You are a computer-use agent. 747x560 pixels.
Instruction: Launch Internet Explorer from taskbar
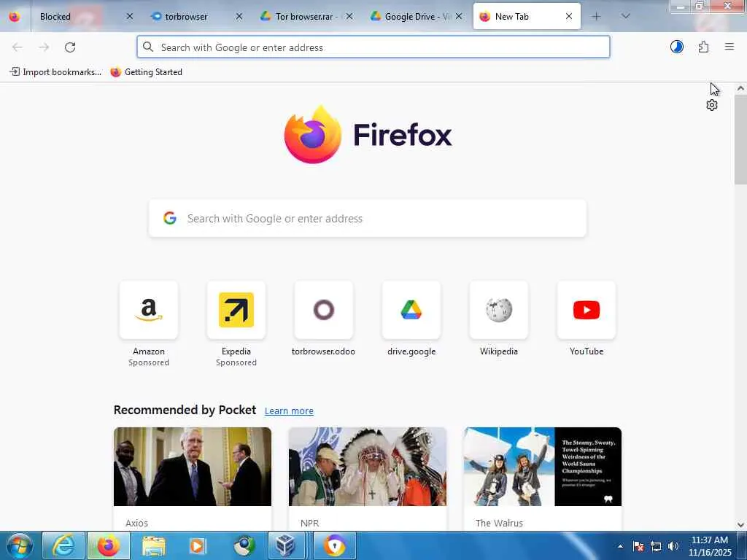tap(63, 545)
